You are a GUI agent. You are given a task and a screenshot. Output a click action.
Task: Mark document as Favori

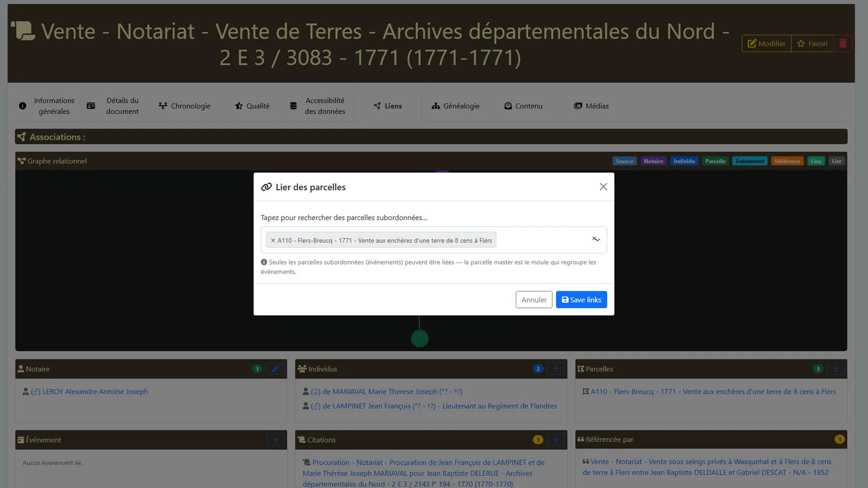tap(812, 43)
